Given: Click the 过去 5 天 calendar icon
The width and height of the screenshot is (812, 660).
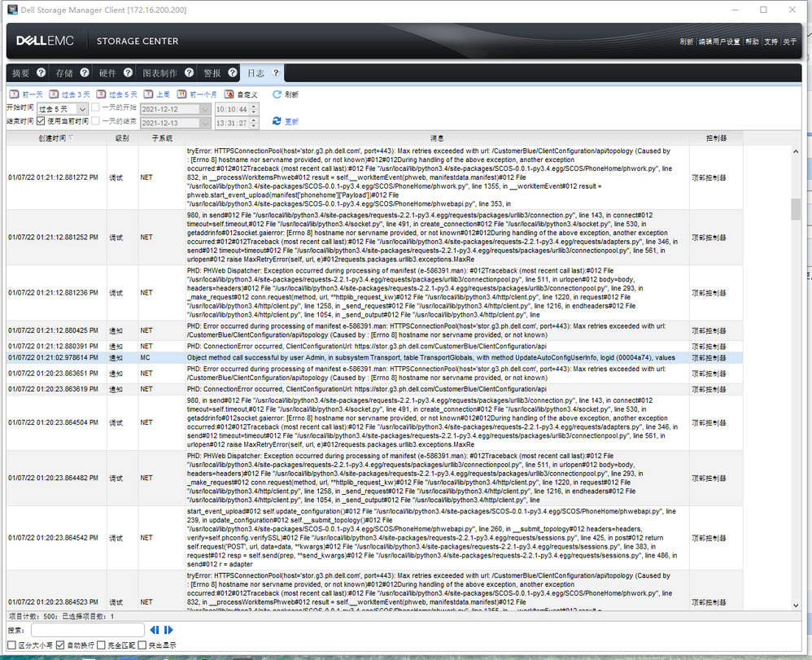Looking at the screenshot, I should (101, 94).
